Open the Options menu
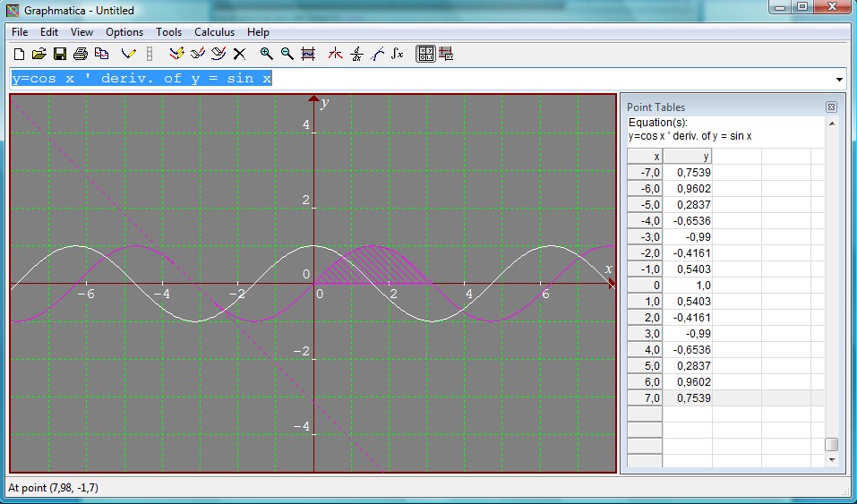This screenshot has height=504, width=857. (x=124, y=32)
